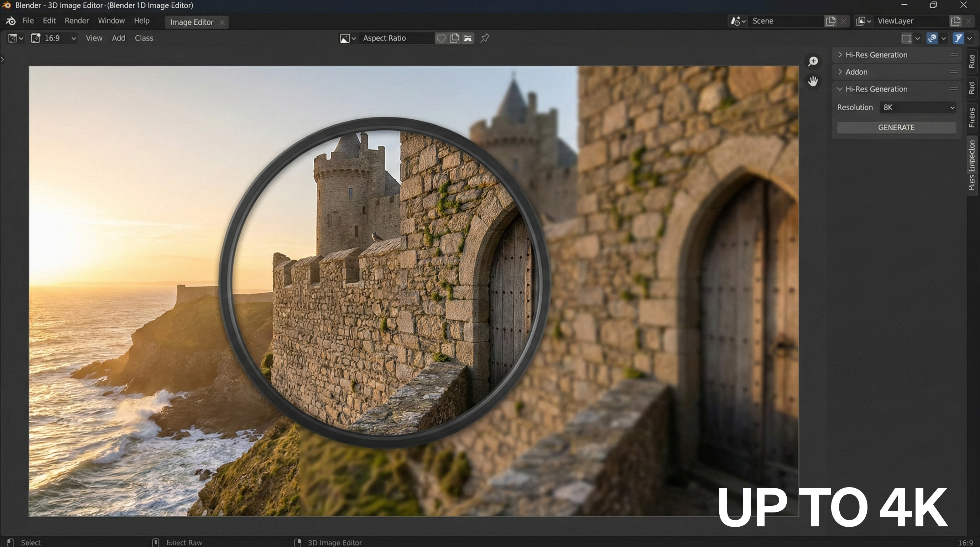Collapse the expanded Hi-Res Generation panel

pyautogui.click(x=876, y=89)
